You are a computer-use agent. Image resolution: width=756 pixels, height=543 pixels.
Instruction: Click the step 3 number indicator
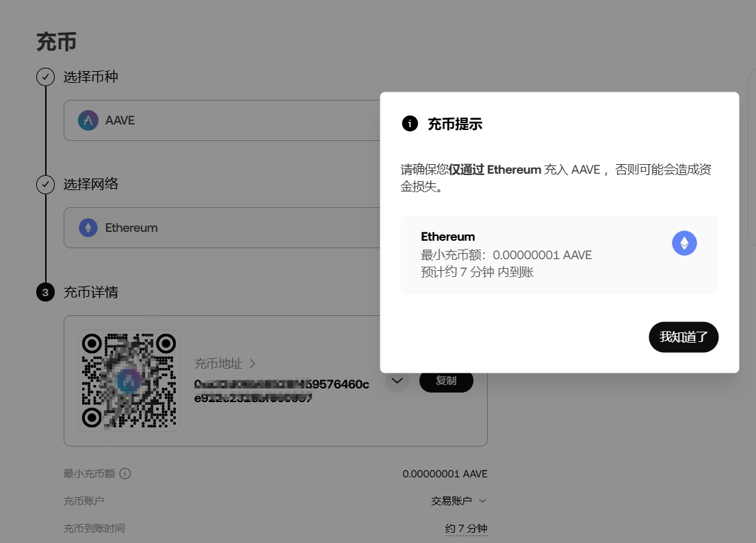coord(44,292)
